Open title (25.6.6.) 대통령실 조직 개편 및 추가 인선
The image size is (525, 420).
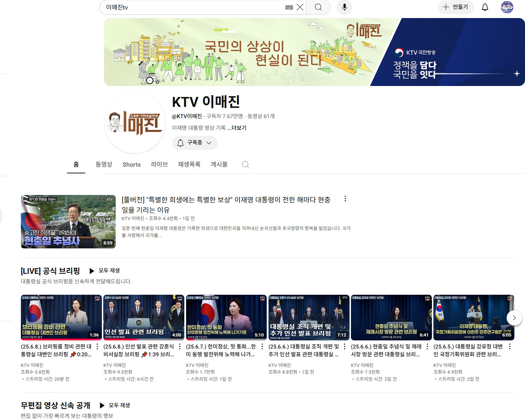(x=304, y=350)
